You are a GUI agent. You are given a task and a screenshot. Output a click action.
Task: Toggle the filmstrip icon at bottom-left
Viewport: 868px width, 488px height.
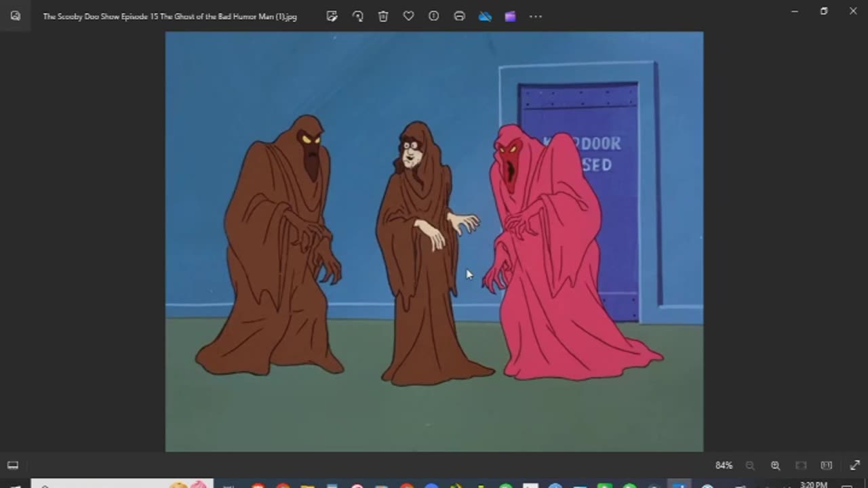tap(13, 466)
